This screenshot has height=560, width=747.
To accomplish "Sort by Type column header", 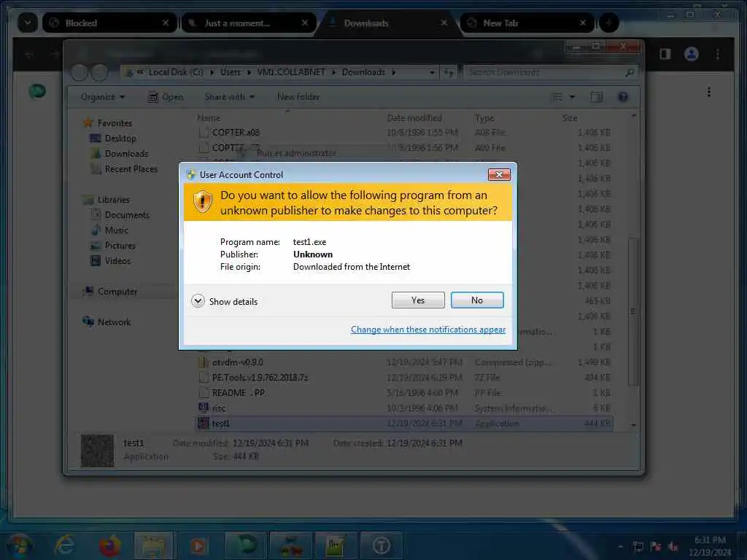I will coord(484,118).
